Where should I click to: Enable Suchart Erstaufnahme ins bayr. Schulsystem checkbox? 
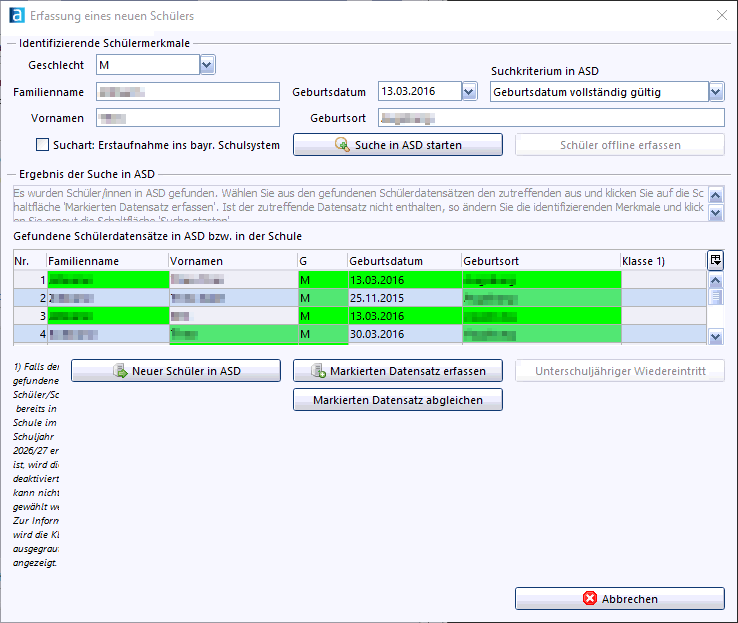42,145
